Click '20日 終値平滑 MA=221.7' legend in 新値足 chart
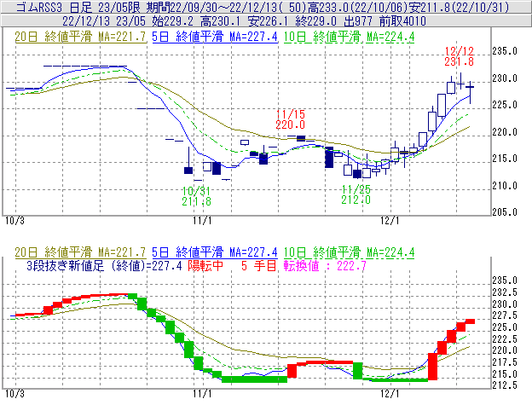 coord(80,252)
